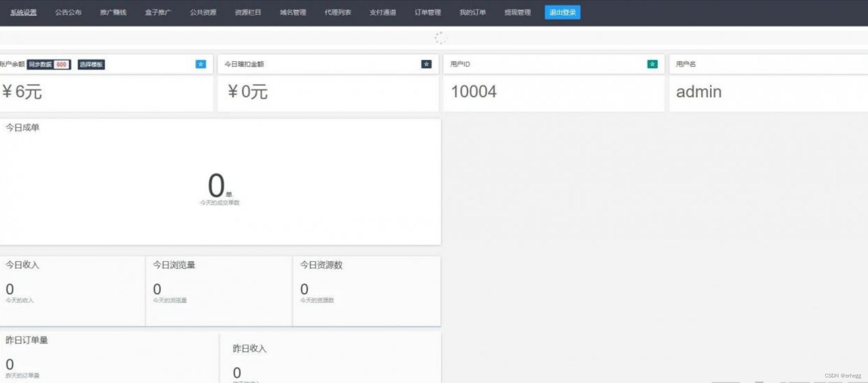Click the ¥6元 account balance value

pos(22,92)
